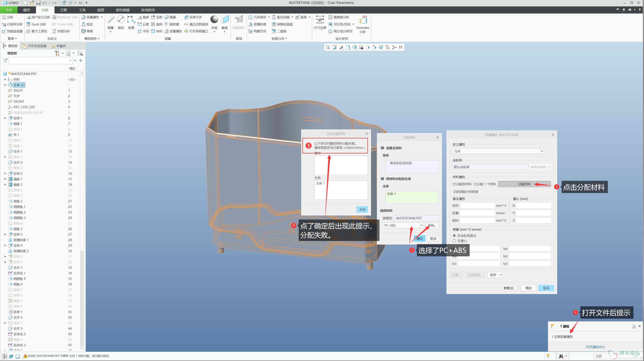Viewport: 644px width, 361px height.
Task: Expand the Offset 1 feature node
Action: (5, 179)
